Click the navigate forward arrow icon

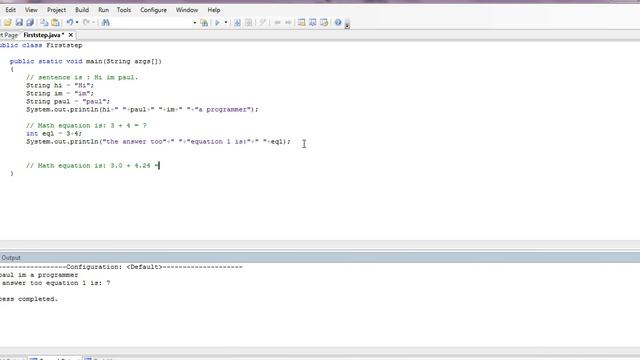[x=288, y=22]
